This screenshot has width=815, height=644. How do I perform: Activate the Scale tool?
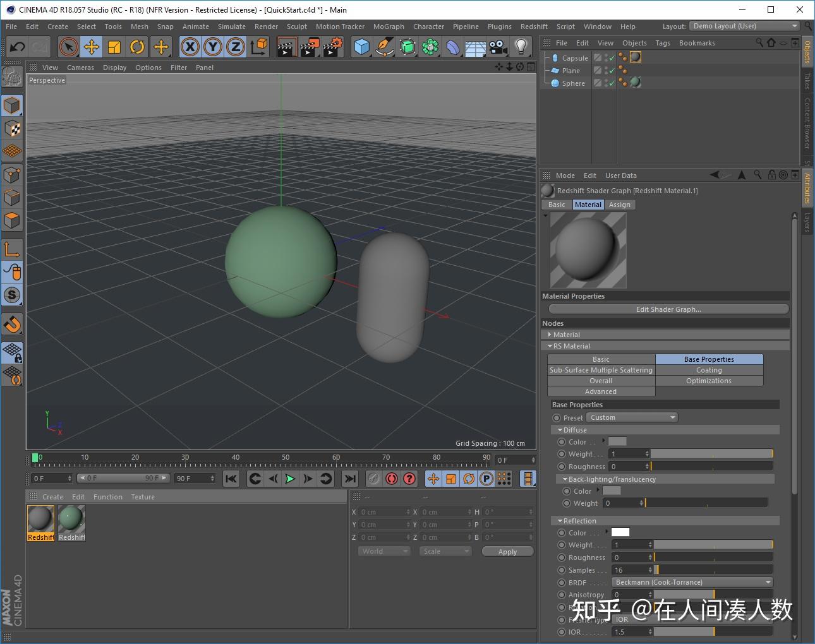[x=114, y=47]
